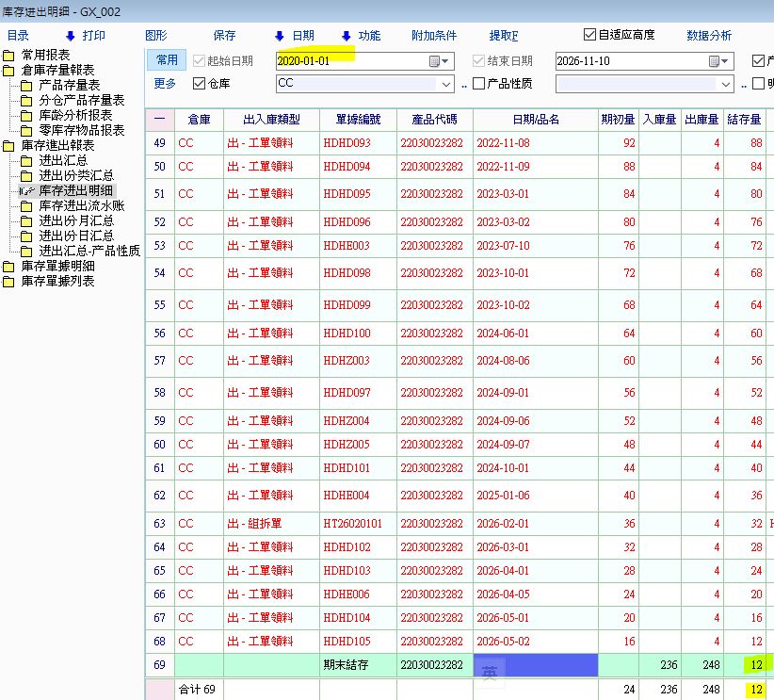The height and width of the screenshot is (700, 774).
Task: Toggle the 自适应高度 checkbox
Action: [x=590, y=35]
